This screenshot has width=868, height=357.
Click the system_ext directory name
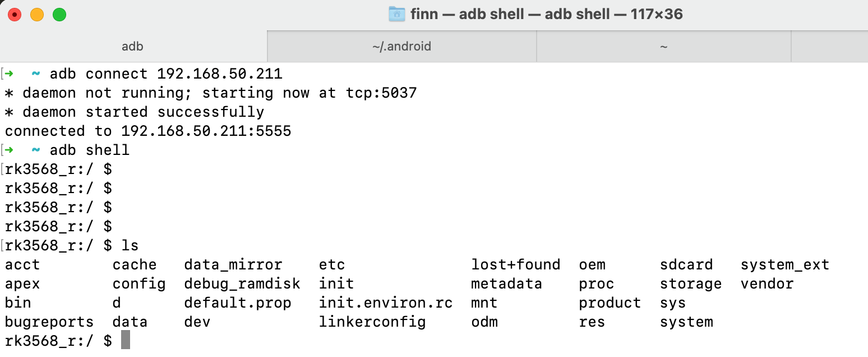[784, 265]
